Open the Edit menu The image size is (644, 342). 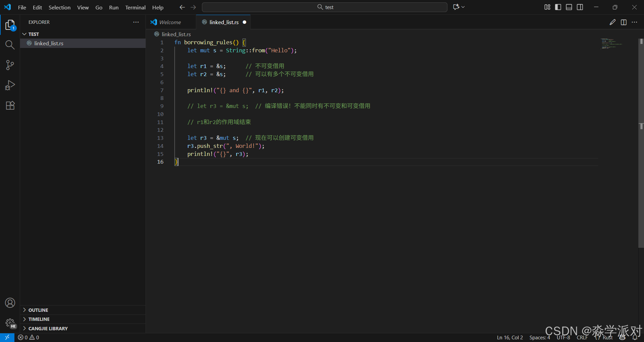(37, 7)
